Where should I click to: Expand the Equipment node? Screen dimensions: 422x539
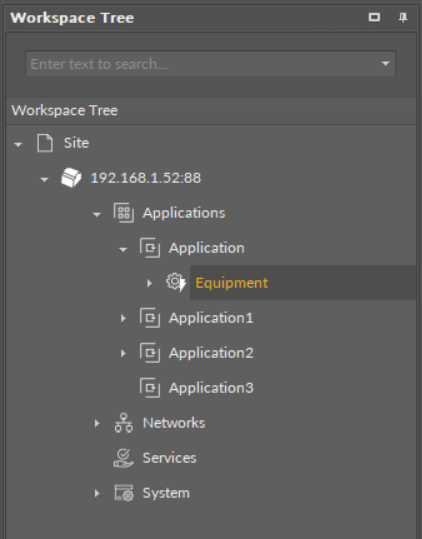(x=149, y=283)
